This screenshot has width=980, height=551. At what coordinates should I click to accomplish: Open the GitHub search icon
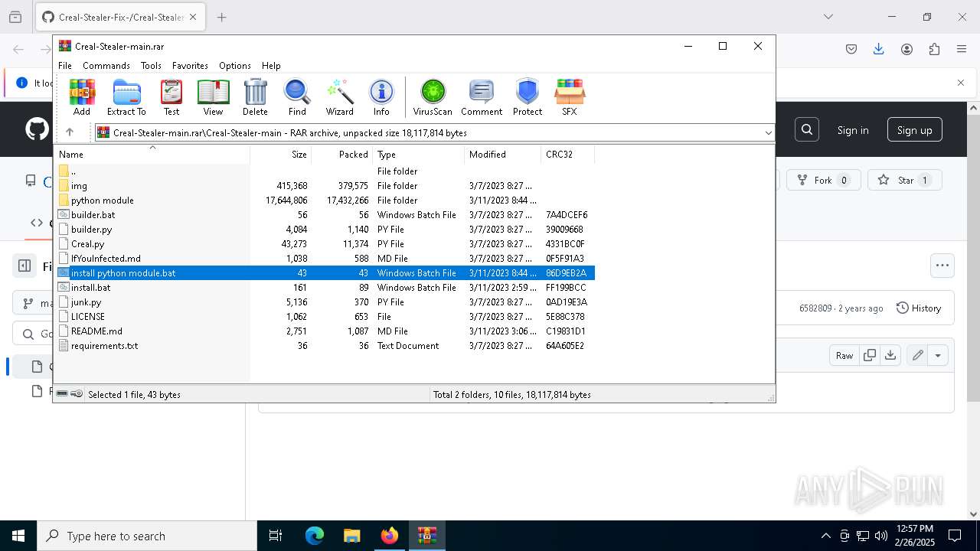pos(807,130)
